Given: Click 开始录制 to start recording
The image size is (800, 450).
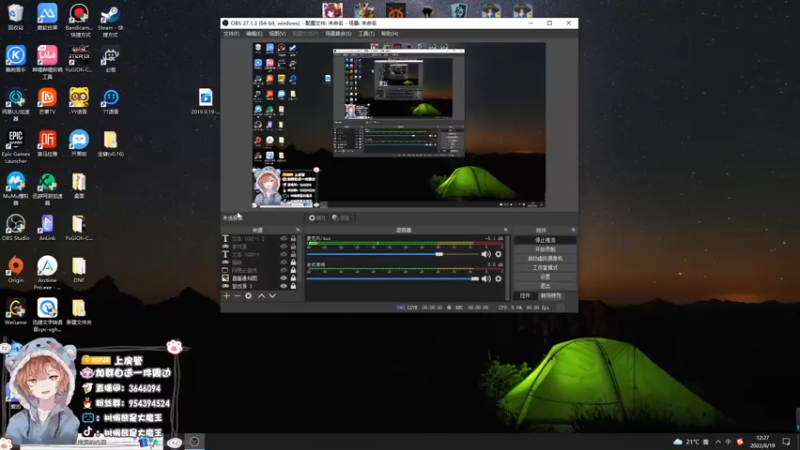Looking at the screenshot, I should 545,249.
